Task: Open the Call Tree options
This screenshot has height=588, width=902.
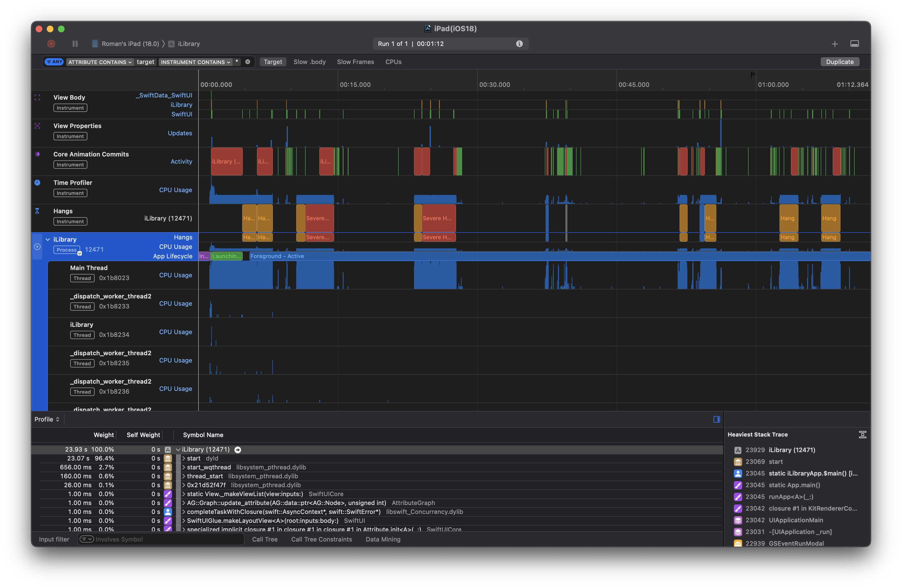Action: pos(265,539)
